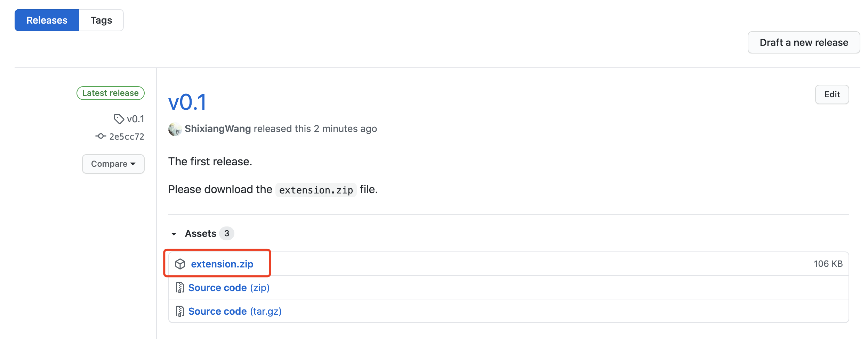The height and width of the screenshot is (339, 868).
Task: Click the file icon for Source code (tar.gz)
Action: (x=180, y=311)
